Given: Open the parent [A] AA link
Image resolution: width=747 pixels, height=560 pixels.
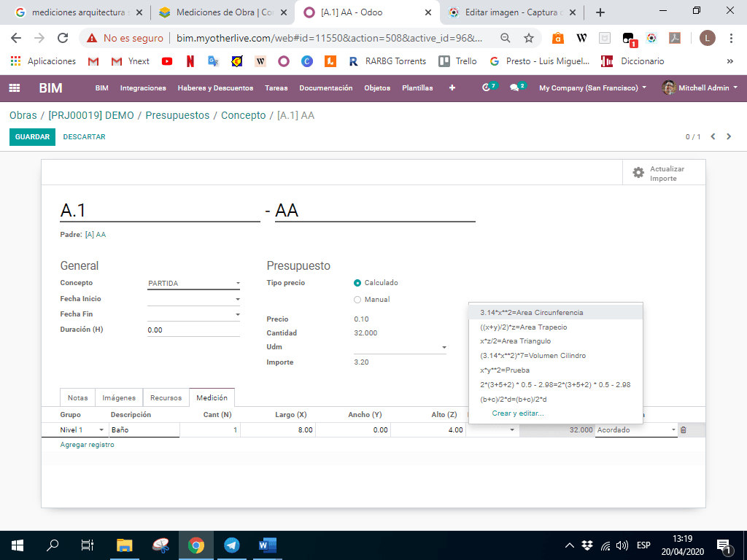Looking at the screenshot, I should point(96,235).
